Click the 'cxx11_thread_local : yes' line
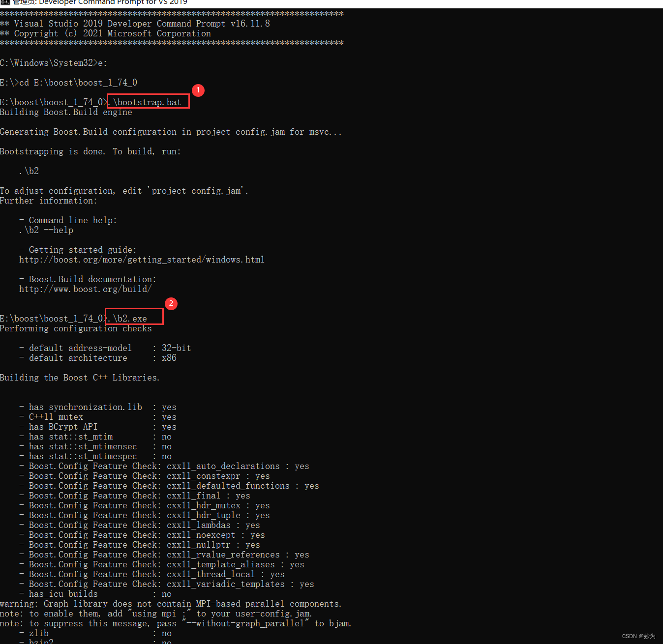The width and height of the screenshot is (663, 644). [152, 574]
